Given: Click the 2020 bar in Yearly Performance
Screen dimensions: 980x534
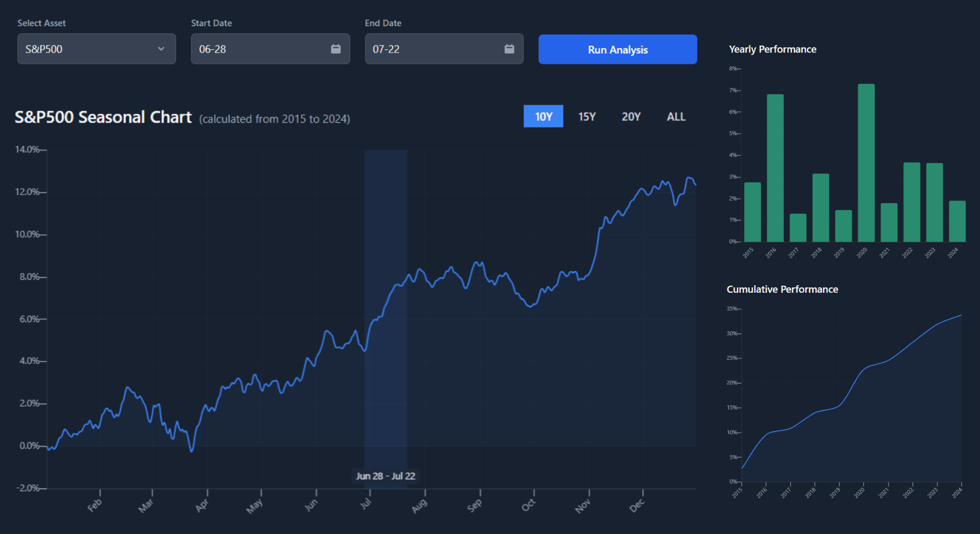Looking at the screenshot, I should [x=866, y=163].
